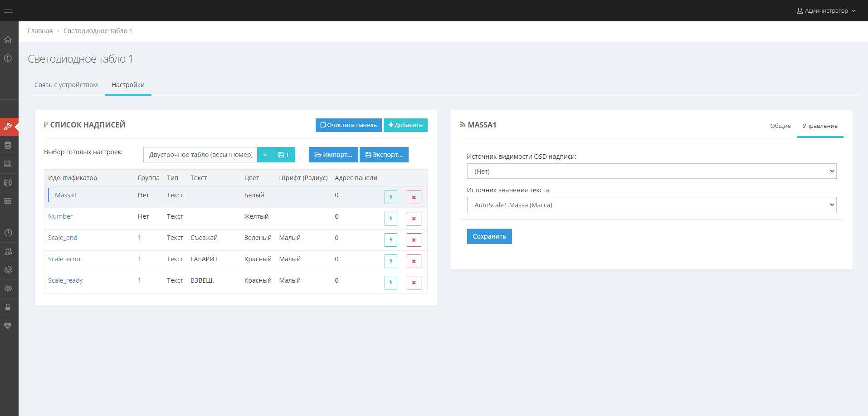The width and height of the screenshot is (868, 416).
Task: Delete the Scale_error row with the red X
Action: click(414, 261)
